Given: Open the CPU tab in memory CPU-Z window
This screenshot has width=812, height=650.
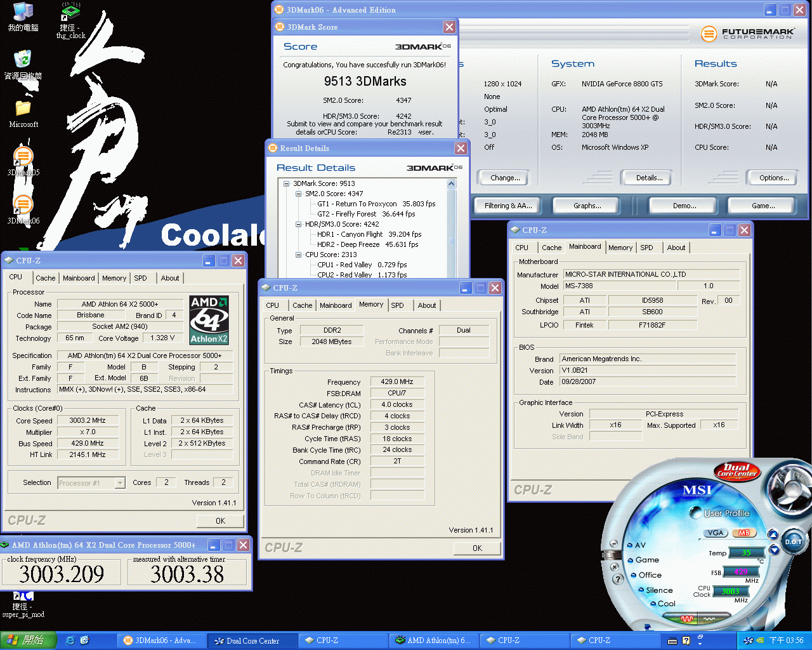Looking at the screenshot, I should click(x=272, y=305).
